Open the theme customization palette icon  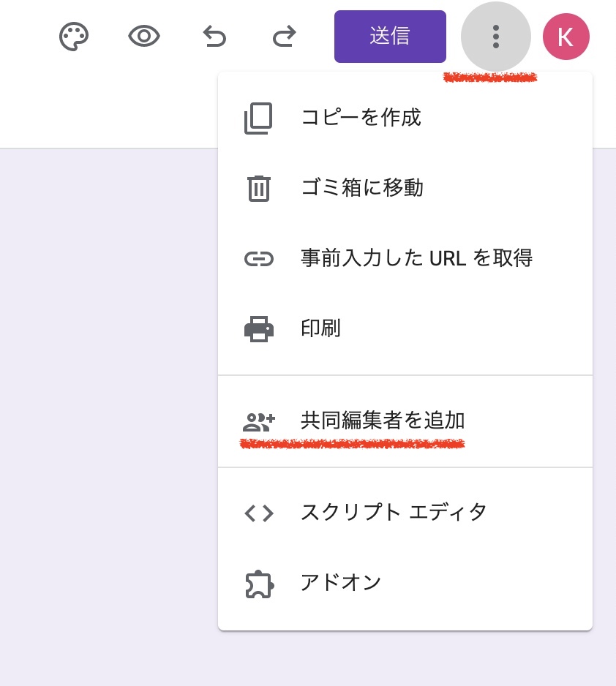tap(73, 36)
